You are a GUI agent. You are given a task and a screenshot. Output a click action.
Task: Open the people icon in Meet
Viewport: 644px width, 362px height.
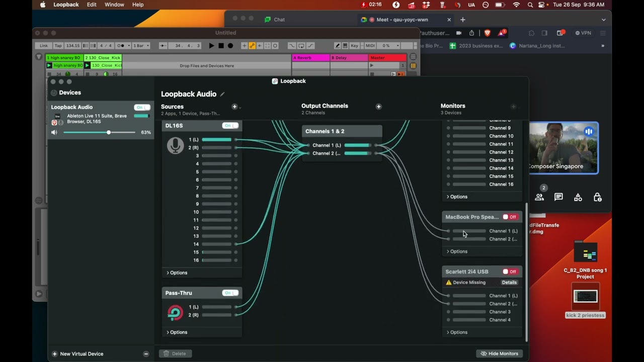click(539, 197)
